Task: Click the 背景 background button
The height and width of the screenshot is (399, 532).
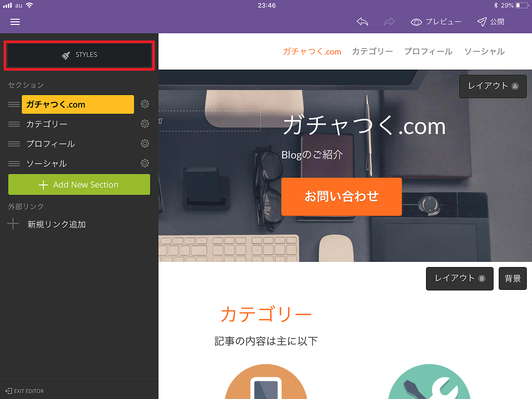Action: coord(513,278)
